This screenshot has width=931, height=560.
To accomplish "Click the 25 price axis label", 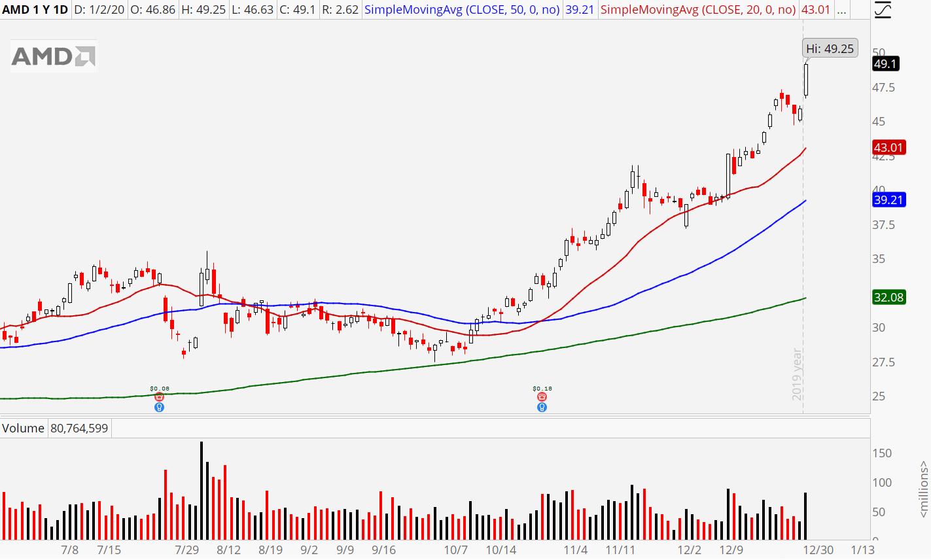I will [879, 396].
